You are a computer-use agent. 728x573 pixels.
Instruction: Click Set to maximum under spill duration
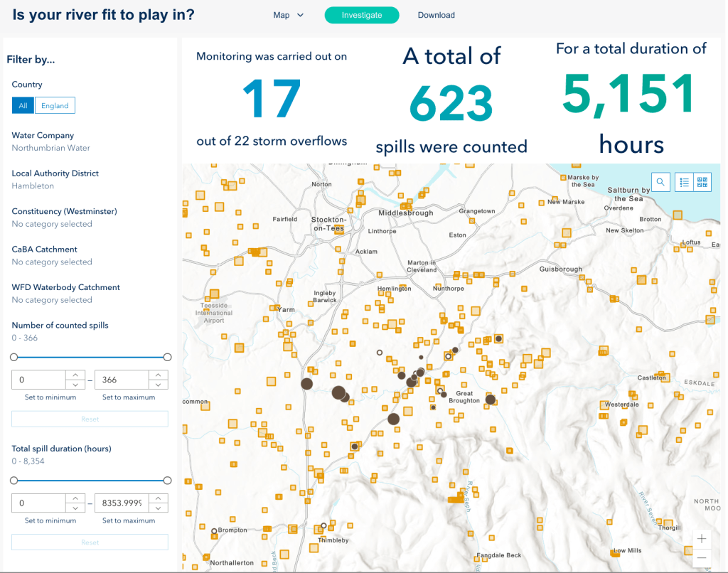(128, 520)
